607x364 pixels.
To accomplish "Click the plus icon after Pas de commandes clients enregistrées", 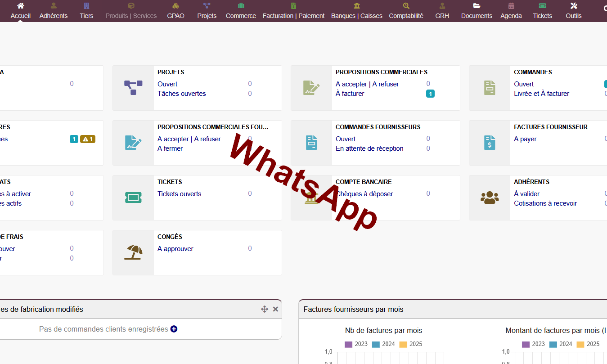I will click(x=174, y=329).
